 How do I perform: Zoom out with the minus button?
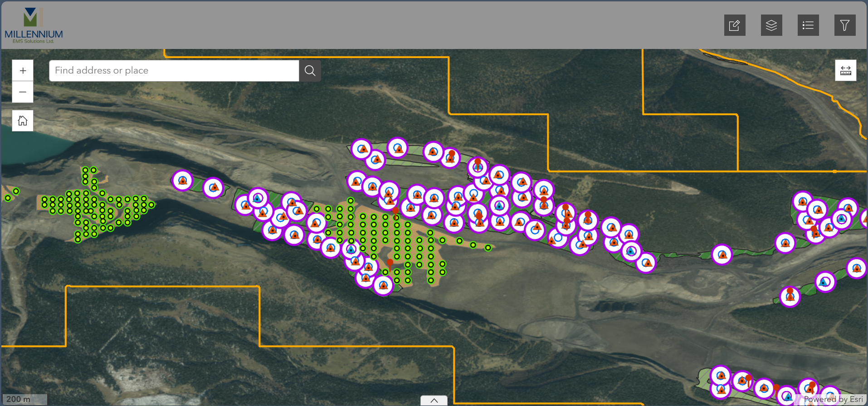click(23, 92)
